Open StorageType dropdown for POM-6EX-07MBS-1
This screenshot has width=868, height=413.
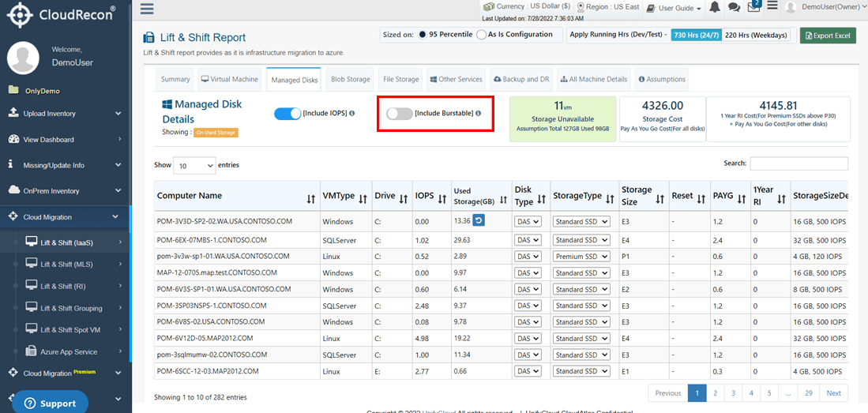pos(581,240)
